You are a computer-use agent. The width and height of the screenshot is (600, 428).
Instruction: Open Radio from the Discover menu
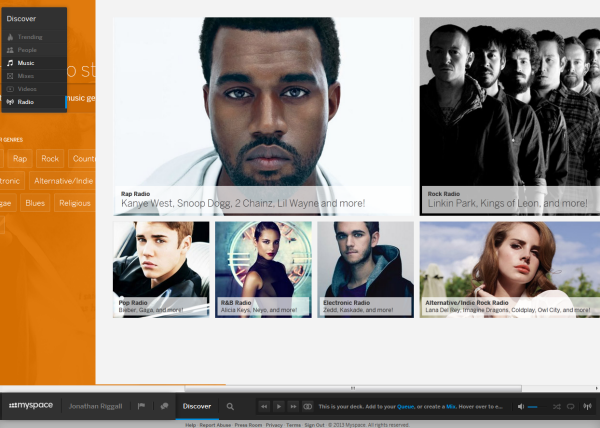tap(27, 102)
